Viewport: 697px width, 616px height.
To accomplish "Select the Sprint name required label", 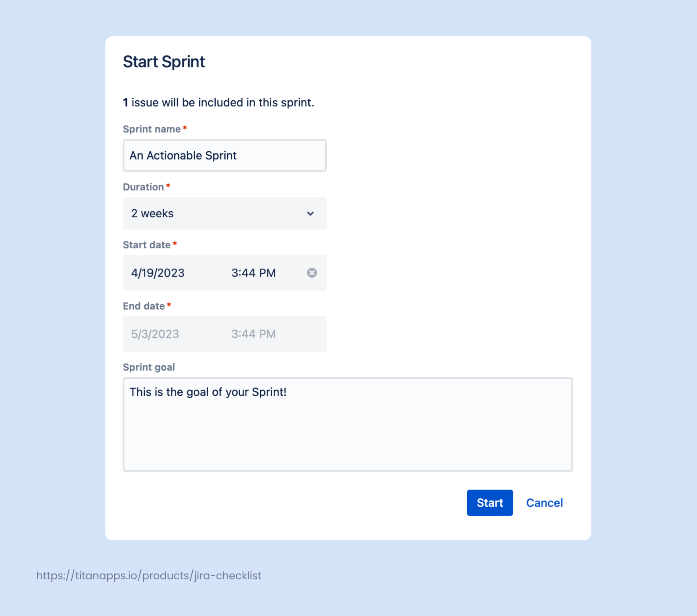I will point(153,129).
